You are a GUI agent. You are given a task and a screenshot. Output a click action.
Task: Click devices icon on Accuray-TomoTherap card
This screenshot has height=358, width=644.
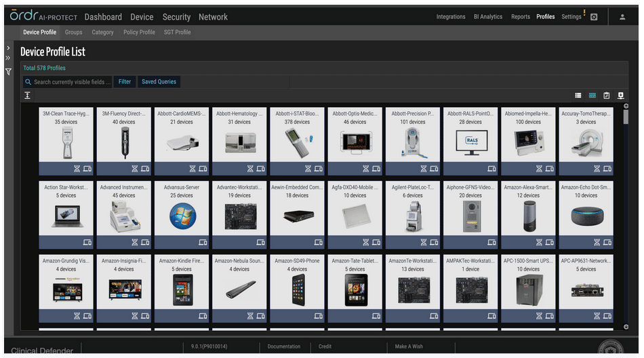pyautogui.click(x=607, y=169)
